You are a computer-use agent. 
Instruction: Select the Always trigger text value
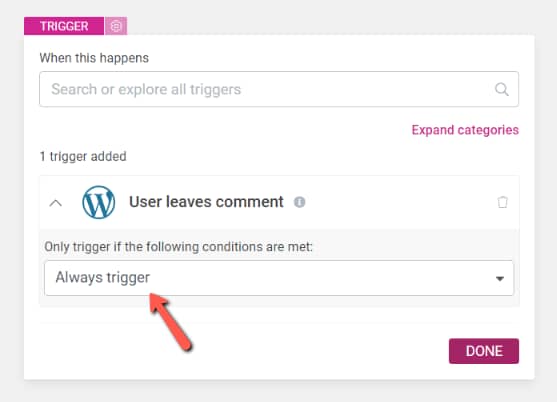click(x=103, y=277)
